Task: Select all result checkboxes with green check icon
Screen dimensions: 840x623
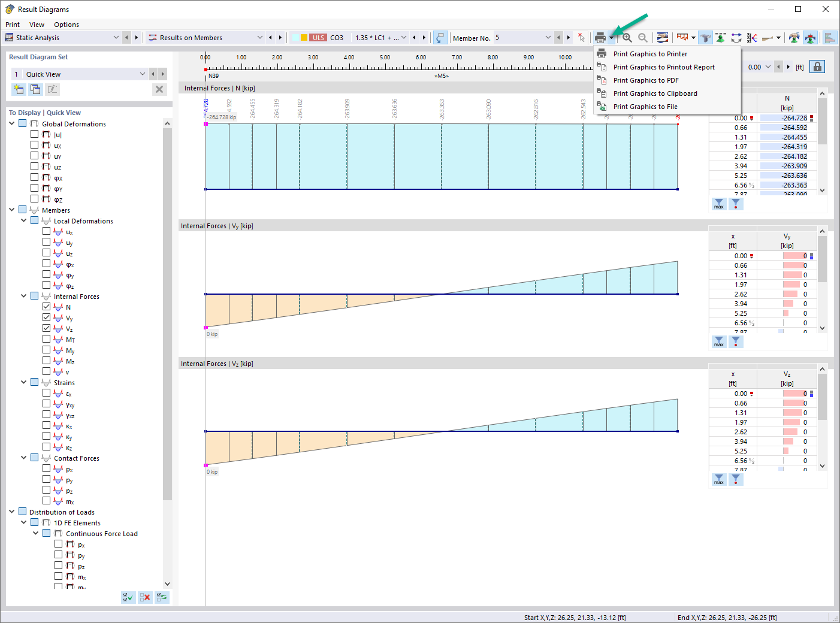Action: tap(128, 597)
